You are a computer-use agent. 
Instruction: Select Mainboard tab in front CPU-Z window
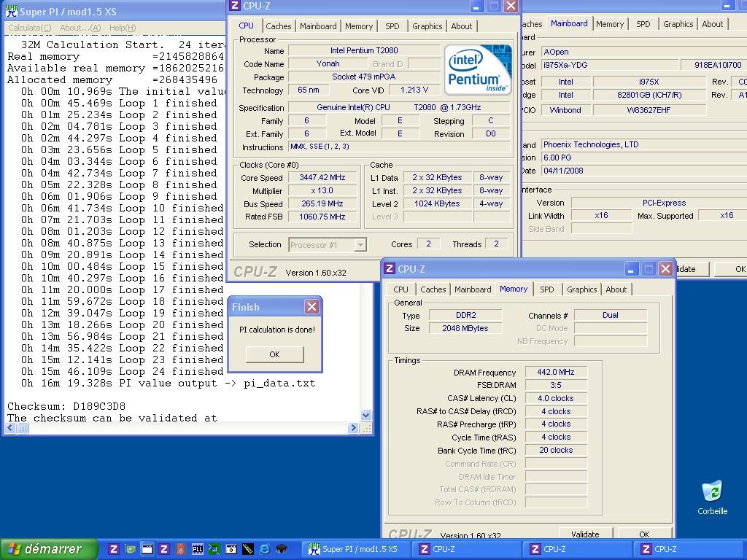(318, 26)
